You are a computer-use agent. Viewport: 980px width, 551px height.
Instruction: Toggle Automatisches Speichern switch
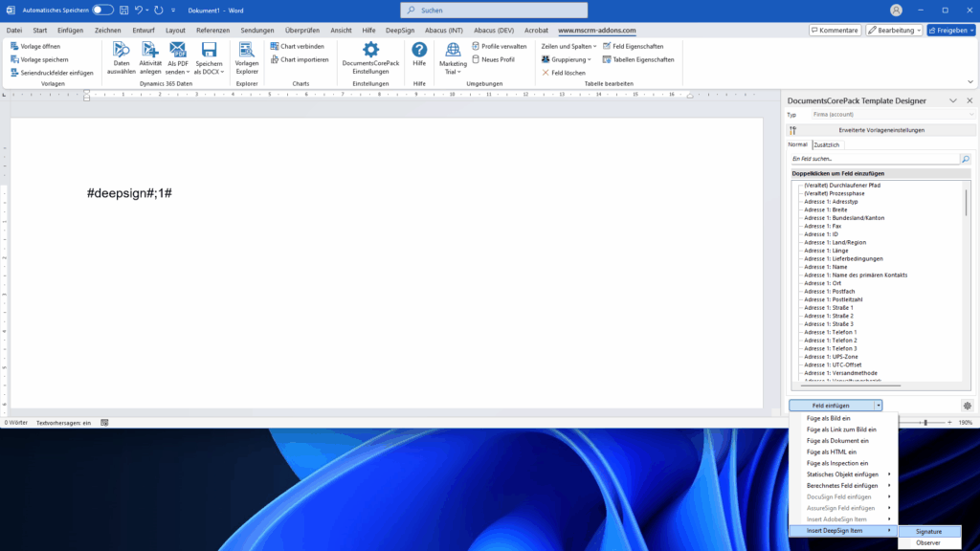[x=102, y=10]
